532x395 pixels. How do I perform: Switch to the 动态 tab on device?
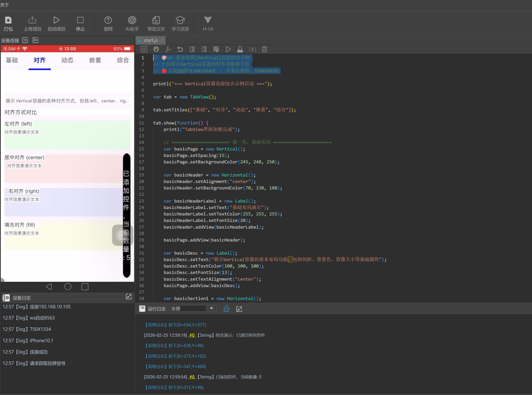[67, 60]
